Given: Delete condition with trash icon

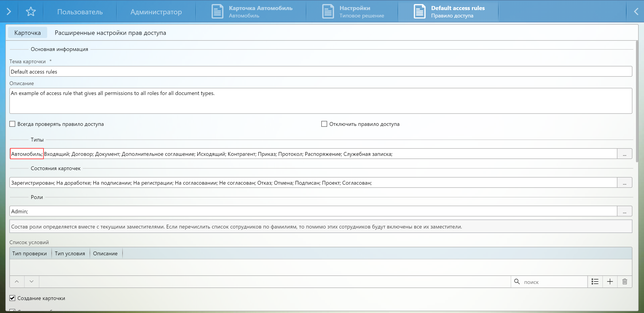Looking at the screenshot, I should [625, 281].
